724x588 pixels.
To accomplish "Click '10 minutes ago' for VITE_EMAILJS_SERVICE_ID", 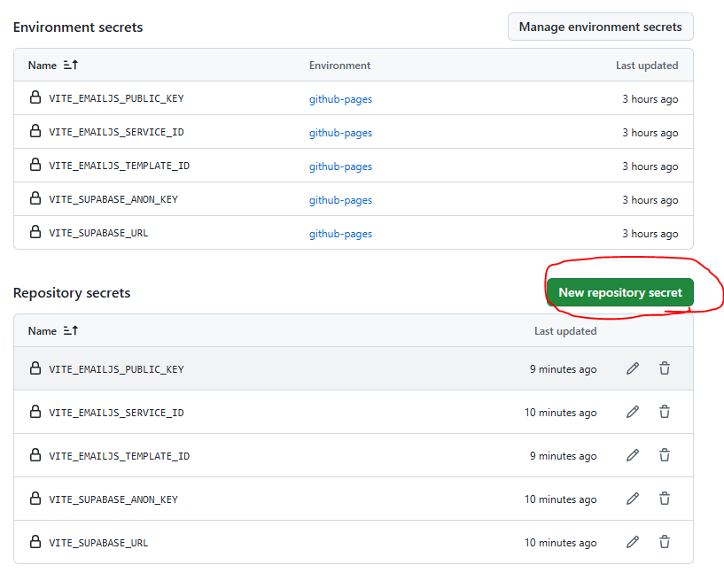I will [x=561, y=413].
